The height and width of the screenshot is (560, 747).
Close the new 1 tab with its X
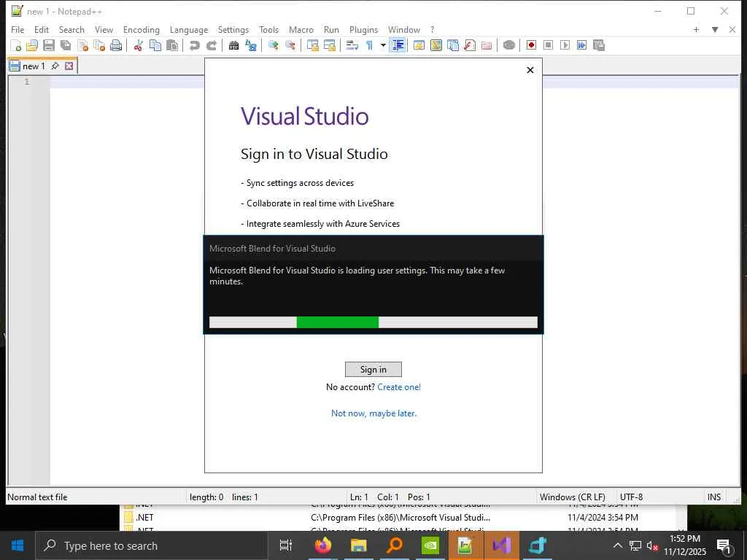[69, 66]
